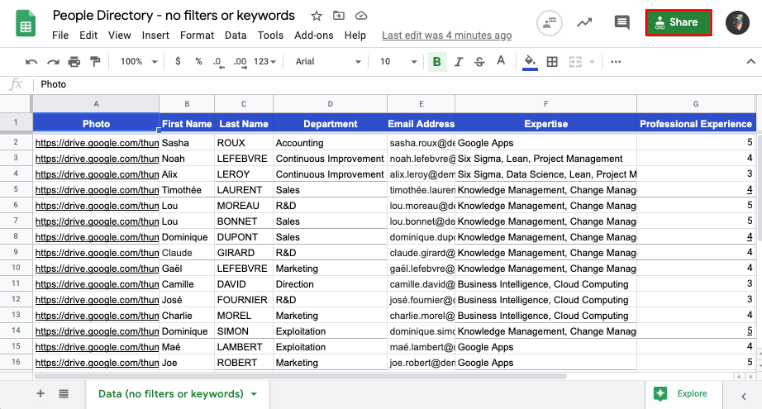This screenshot has height=409, width=762.
Task: Switch to the Data (no filters or keywords) tab
Action: coord(171,393)
